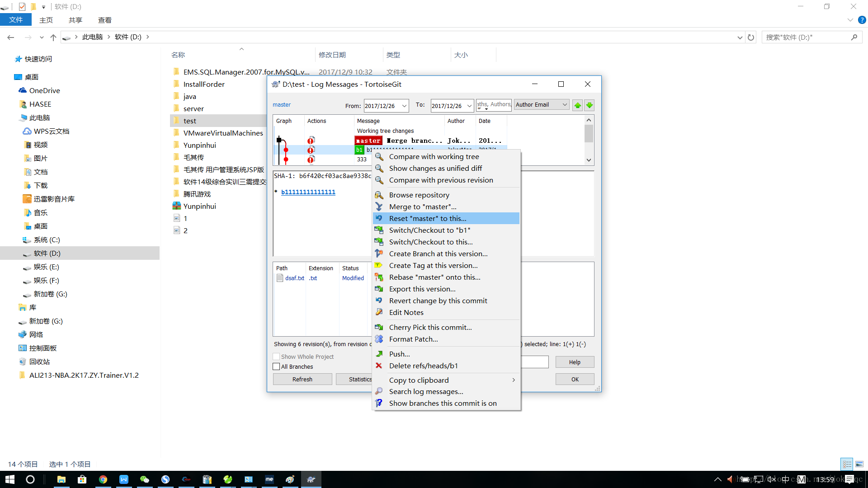Open the Explorer address bar history dropdown
This screenshot has width=868, height=488.
(x=740, y=37)
